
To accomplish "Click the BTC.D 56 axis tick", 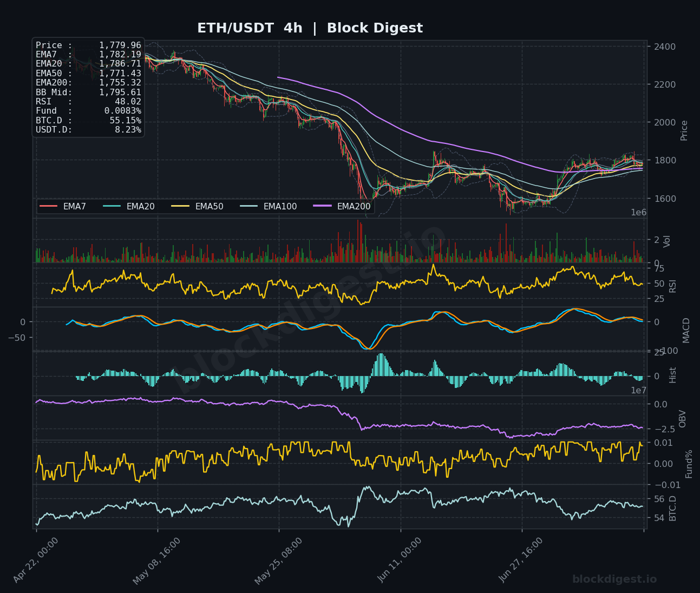I will coord(659,498).
